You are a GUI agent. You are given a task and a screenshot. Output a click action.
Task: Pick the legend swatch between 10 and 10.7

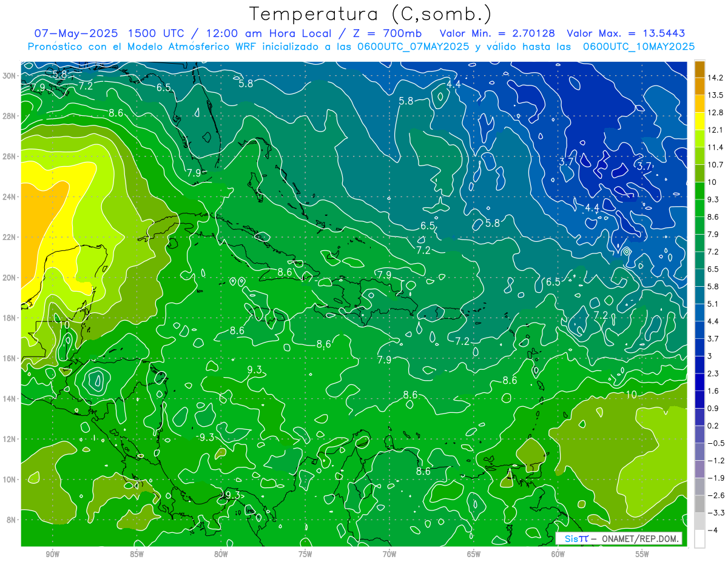click(699, 173)
